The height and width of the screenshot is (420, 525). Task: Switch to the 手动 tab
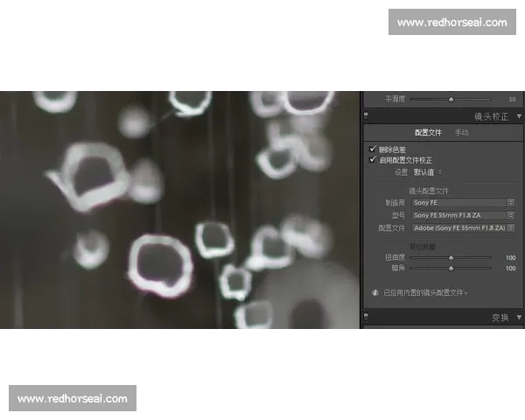461,133
